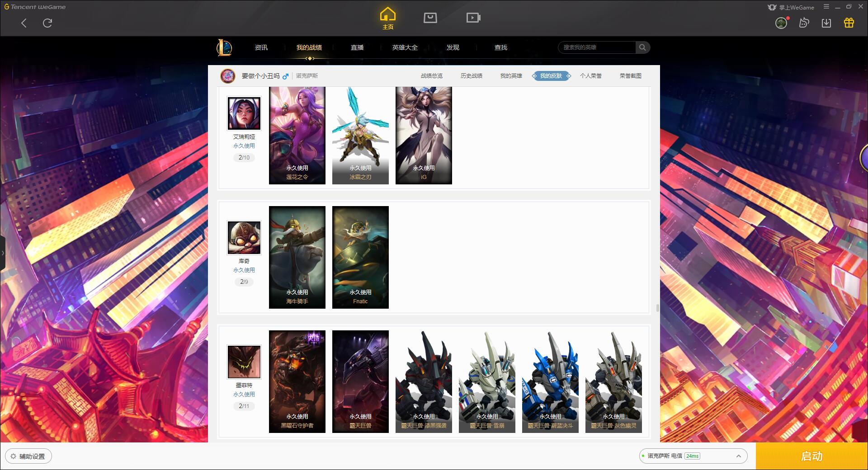Open the 掌上WeGame link

791,7
